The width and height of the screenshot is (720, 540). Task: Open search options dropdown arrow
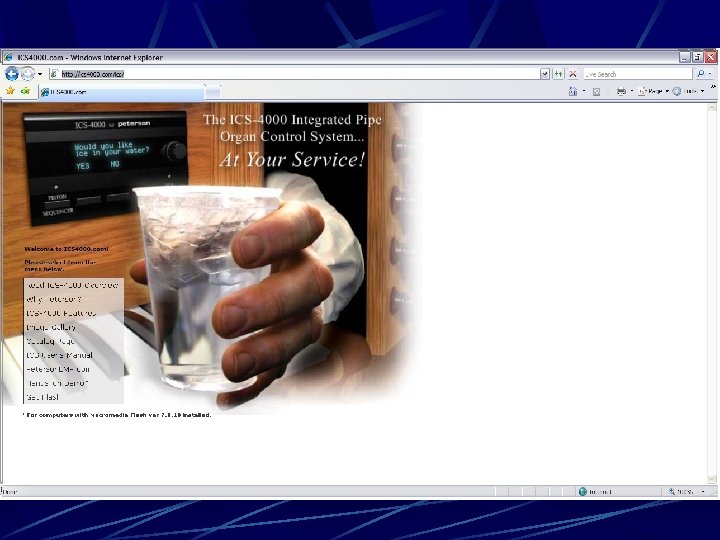(710, 74)
